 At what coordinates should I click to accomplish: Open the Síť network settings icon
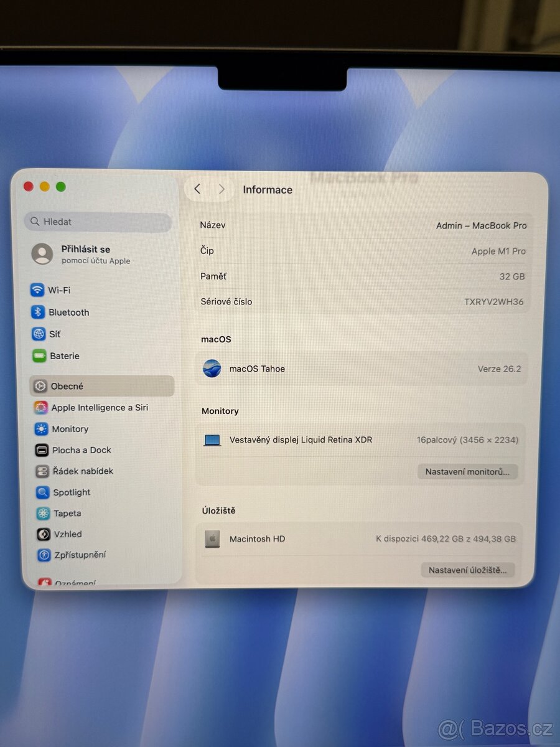tap(56, 334)
